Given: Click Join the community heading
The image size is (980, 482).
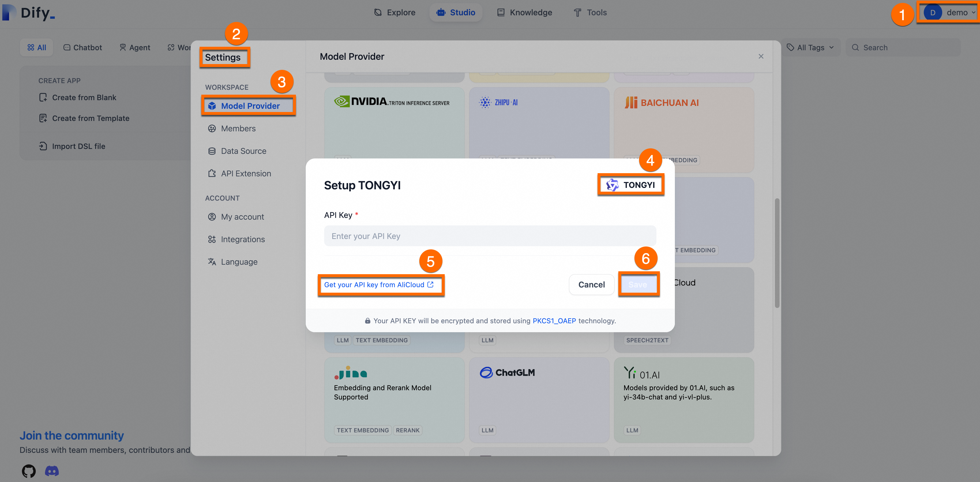Looking at the screenshot, I should click(x=72, y=436).
